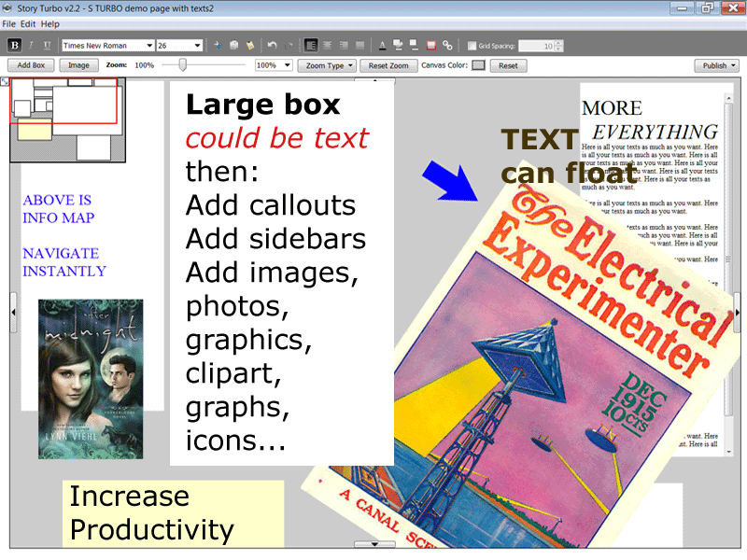Align text left in the box

pos(311,45)
